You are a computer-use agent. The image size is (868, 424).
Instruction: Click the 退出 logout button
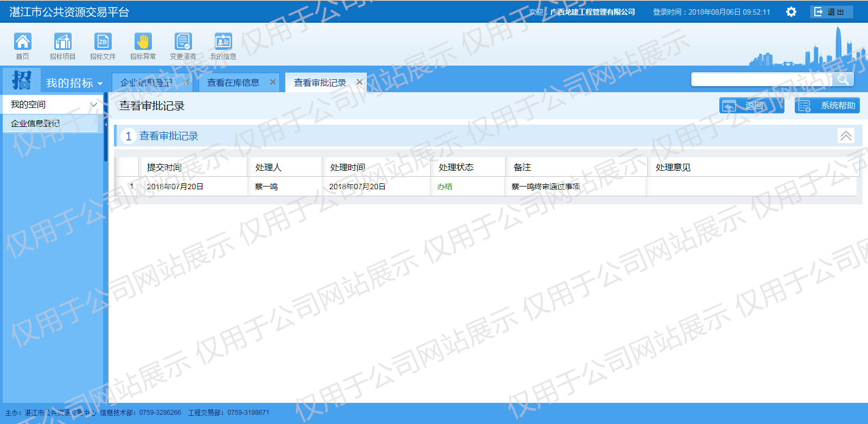[831, 12]
